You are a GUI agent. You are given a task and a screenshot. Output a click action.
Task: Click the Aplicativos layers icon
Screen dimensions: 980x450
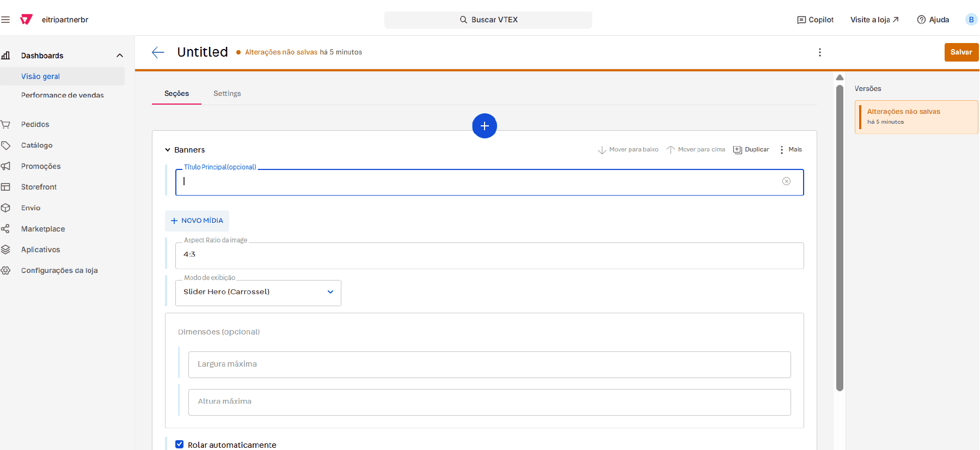coord(5,250)
